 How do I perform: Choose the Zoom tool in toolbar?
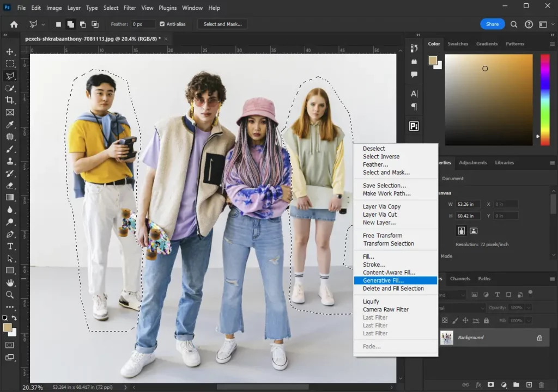click(x=10, y=295)
